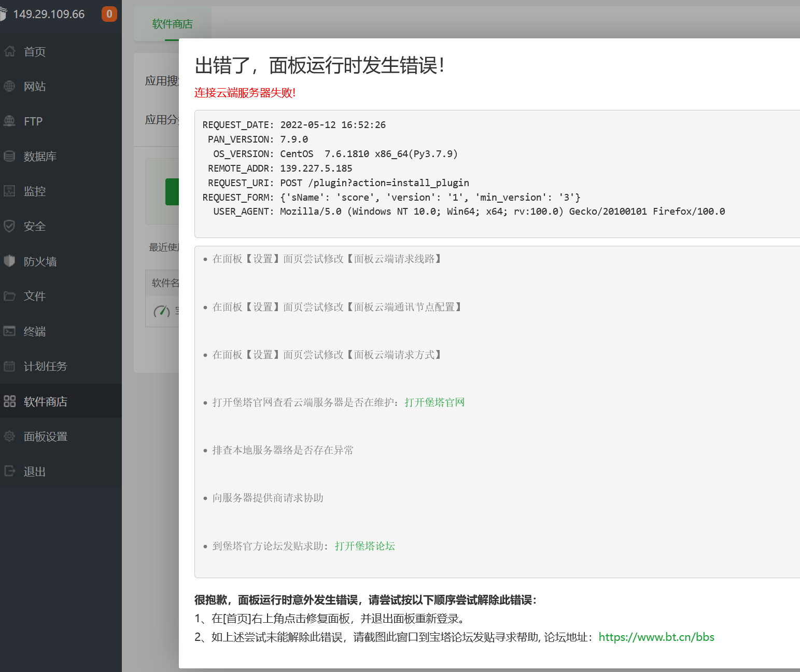This screenshot has height=672, width=800.
Task: Click the USER_AGENT Mozilla line
Action: pos(469,212)
